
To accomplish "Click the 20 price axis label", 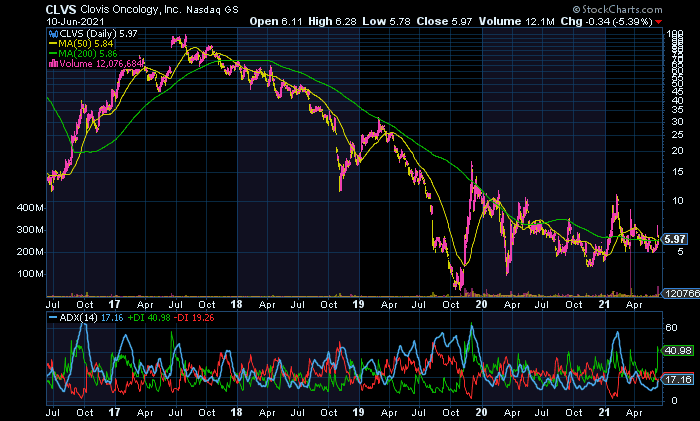I will tap(678, 151).
